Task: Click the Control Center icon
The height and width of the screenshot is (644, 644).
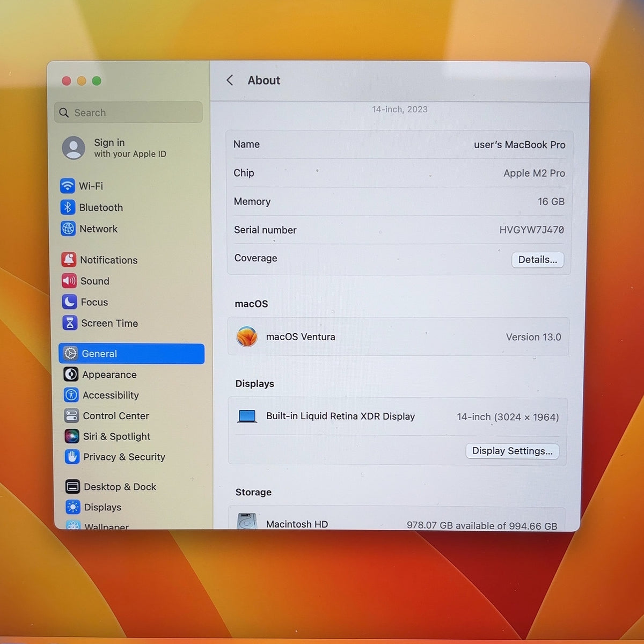Action: coord(71,415)
